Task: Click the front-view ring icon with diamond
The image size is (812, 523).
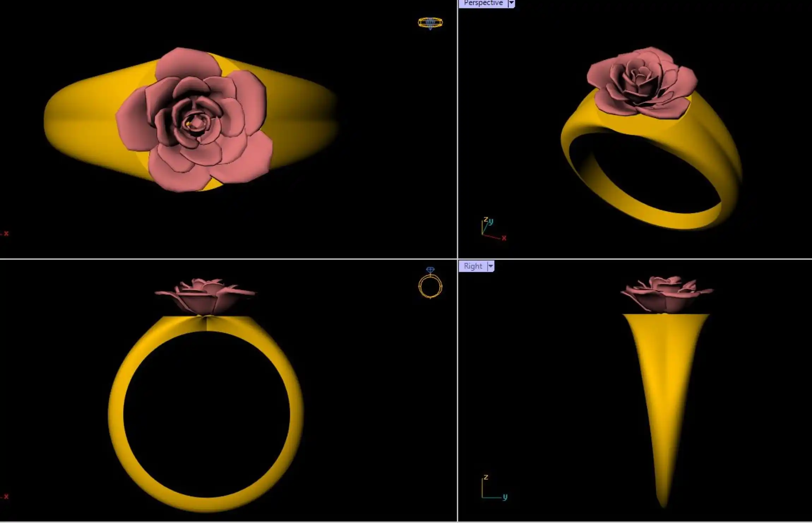Action: click(x=430, y=283)
